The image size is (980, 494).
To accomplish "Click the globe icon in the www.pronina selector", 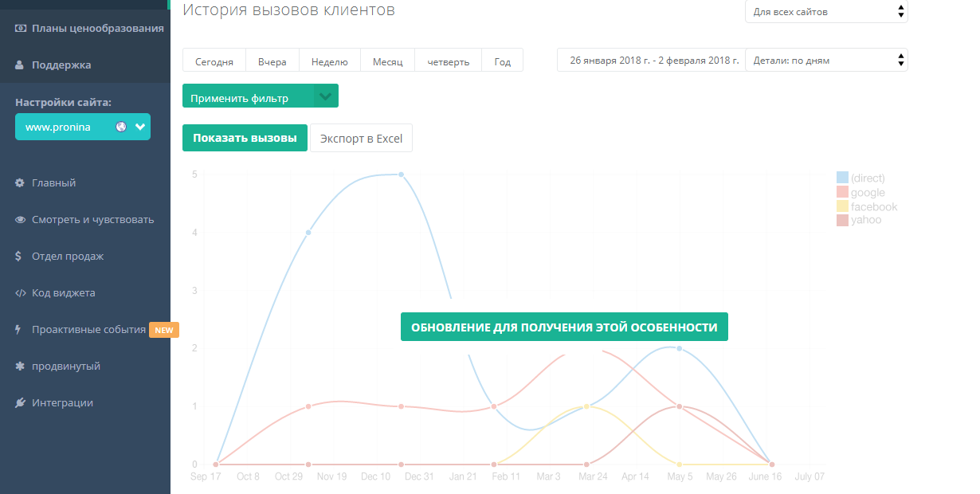I will (121, 127).
